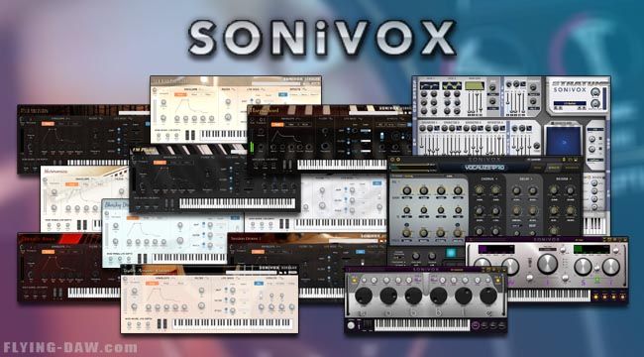Click the green level display in Stratum
This screenshot has height=357, width=644.
[x=474, y=86]
